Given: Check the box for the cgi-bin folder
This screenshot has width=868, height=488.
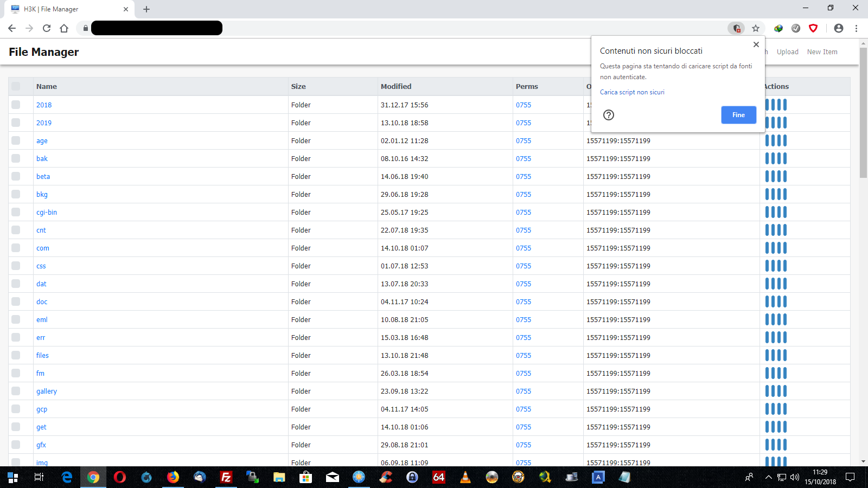Looking at the screenshot, I should click(x=15, y=212).
